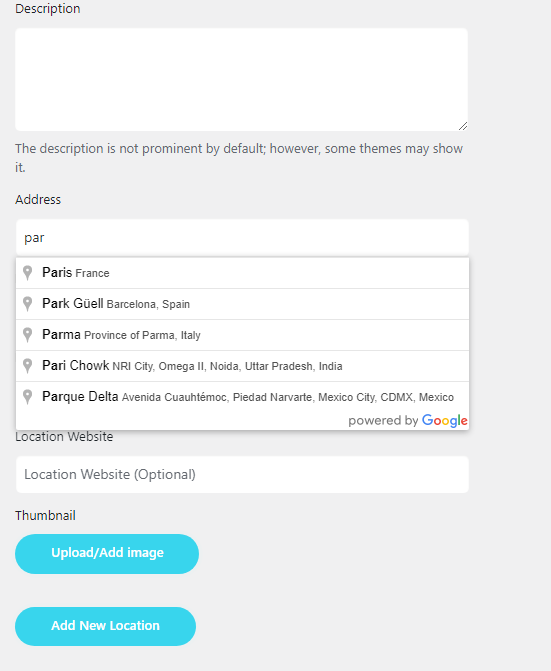This screenshot has width=551, height=671.
Task: Focus the Address field containing 'par'
Action: 242,238
